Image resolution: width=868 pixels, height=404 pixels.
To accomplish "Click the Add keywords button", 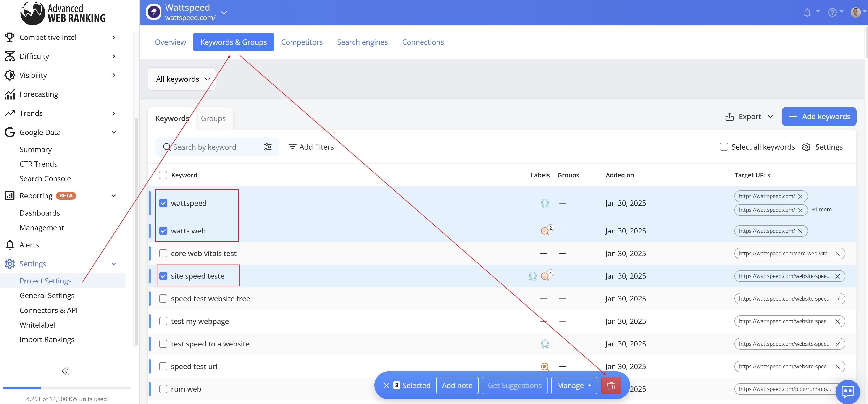I will point(819,117).
